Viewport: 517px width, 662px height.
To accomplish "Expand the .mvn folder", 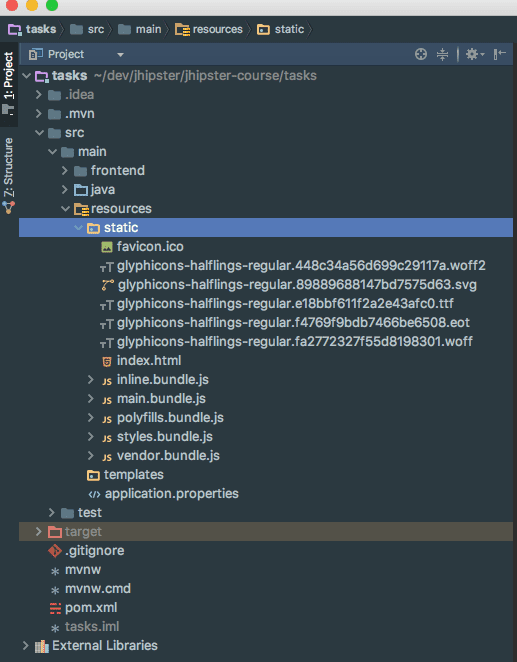I will (x=39, y=114).
